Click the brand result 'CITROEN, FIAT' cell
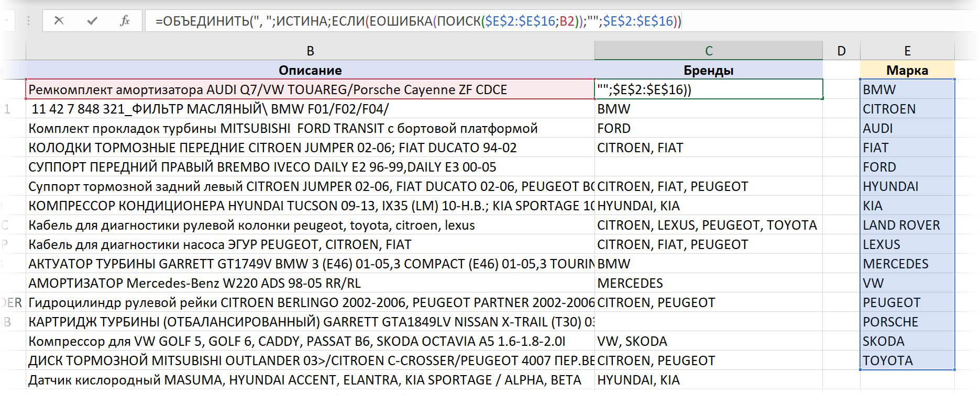Screen dimensions: 980x395 pos(709,148)
